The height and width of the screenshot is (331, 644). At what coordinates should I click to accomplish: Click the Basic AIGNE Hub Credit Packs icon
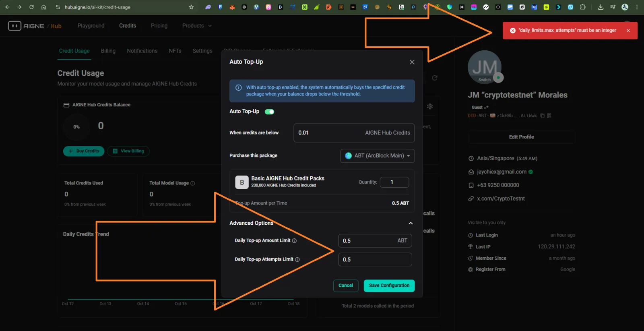click(242, 182)
